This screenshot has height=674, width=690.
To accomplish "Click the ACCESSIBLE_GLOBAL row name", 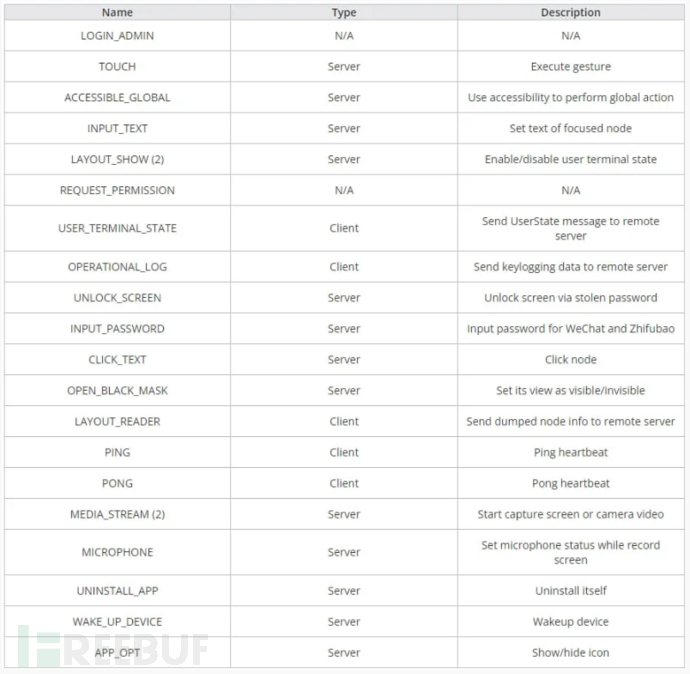I will click(x=117, y=98).
